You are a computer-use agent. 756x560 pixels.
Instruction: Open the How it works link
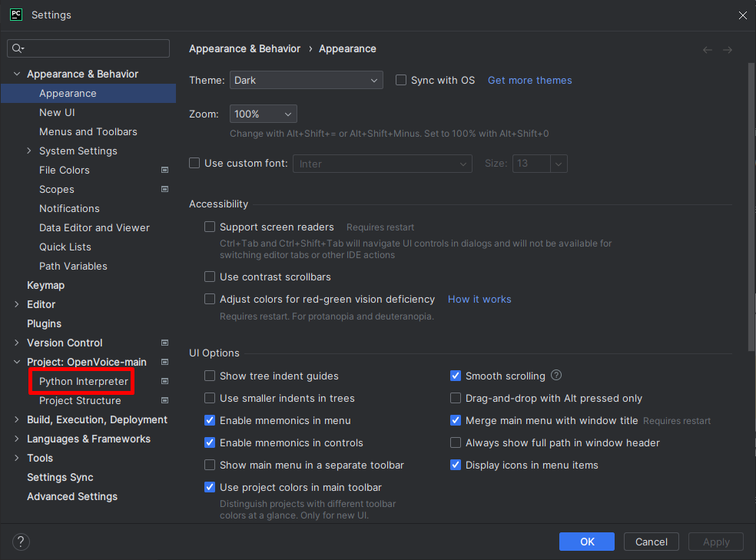479,300
